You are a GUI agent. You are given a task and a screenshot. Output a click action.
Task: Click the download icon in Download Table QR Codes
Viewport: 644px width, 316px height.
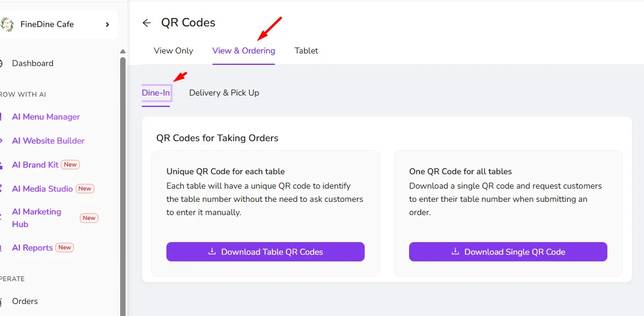click(212, 252)
